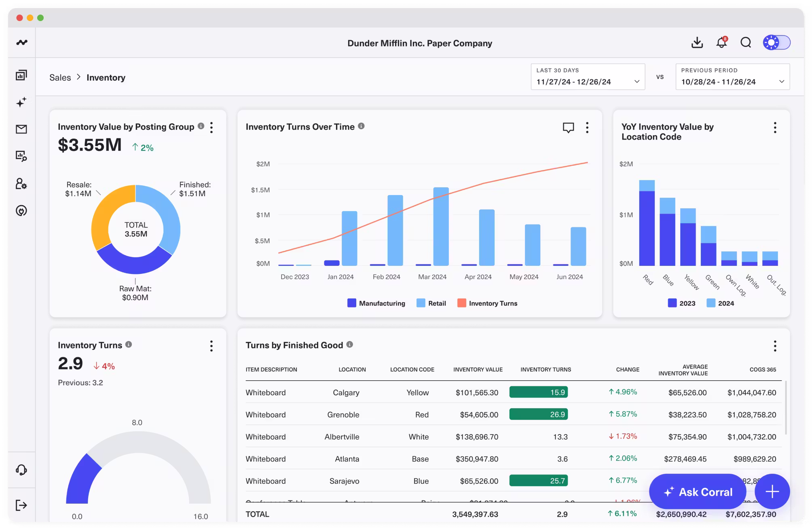Image resolution: width=812 pixels, height=530 pixels.
Task: Click the 1.73% change value
Action: tap(623, 436)
